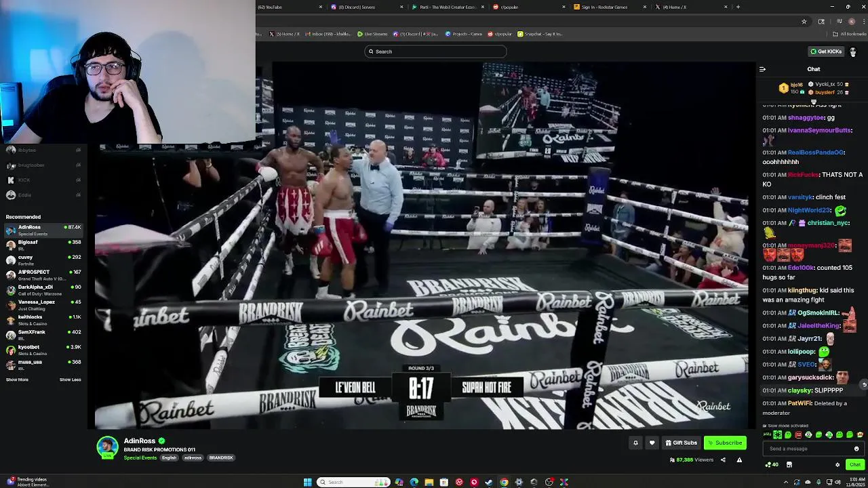Click the red angry emote in quick emotes
Image resolution: width=868 pixels, height=488 pixels.
click(798, 435)
